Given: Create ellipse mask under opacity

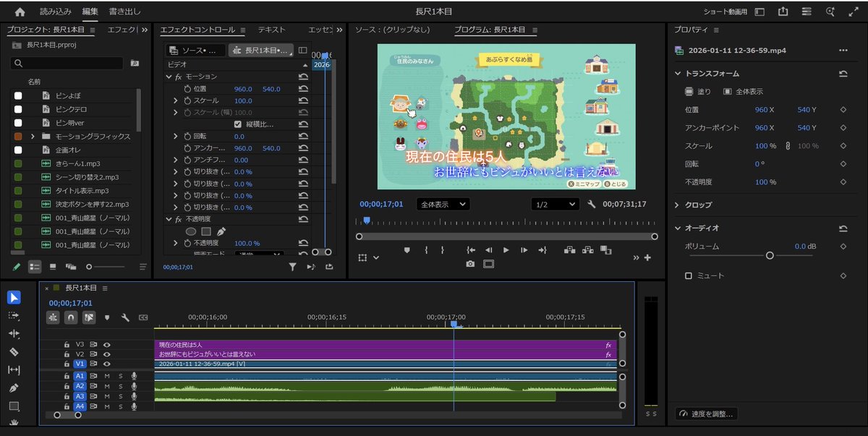Looking at the screenshot, I should click(x=191, y=231).
